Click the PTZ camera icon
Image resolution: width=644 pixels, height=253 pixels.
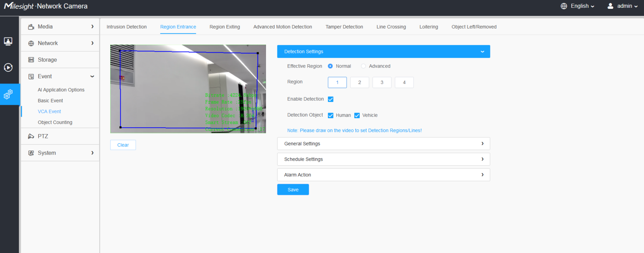(31, 136)
